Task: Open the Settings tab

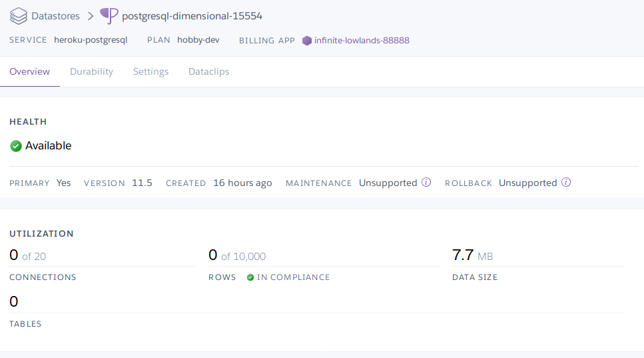Action: (151, 71)
